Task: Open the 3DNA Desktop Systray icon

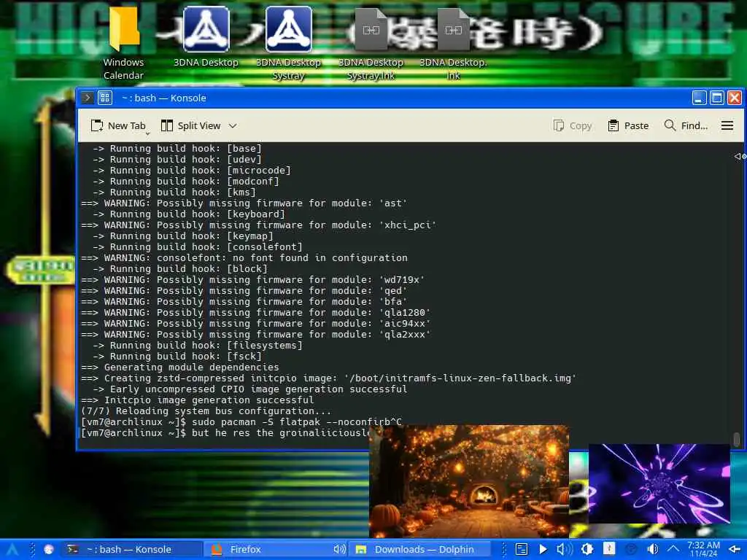Action: click(288, 43)
